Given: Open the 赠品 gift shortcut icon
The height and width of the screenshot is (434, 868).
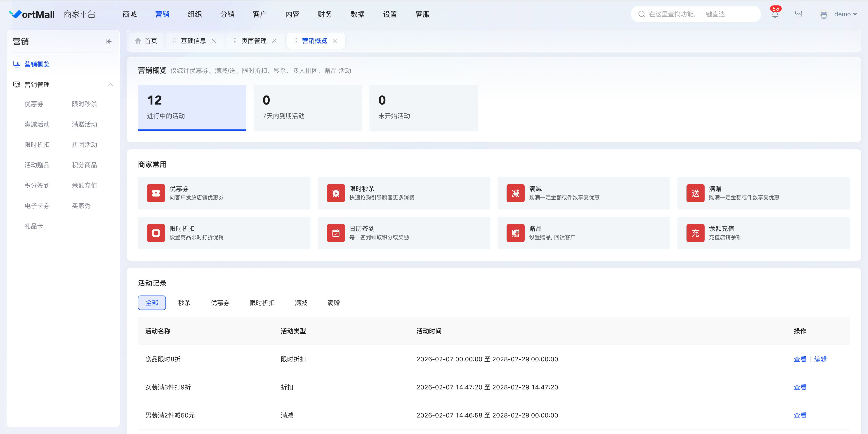Looking at the screenshot, I should [x=516, y=233].
